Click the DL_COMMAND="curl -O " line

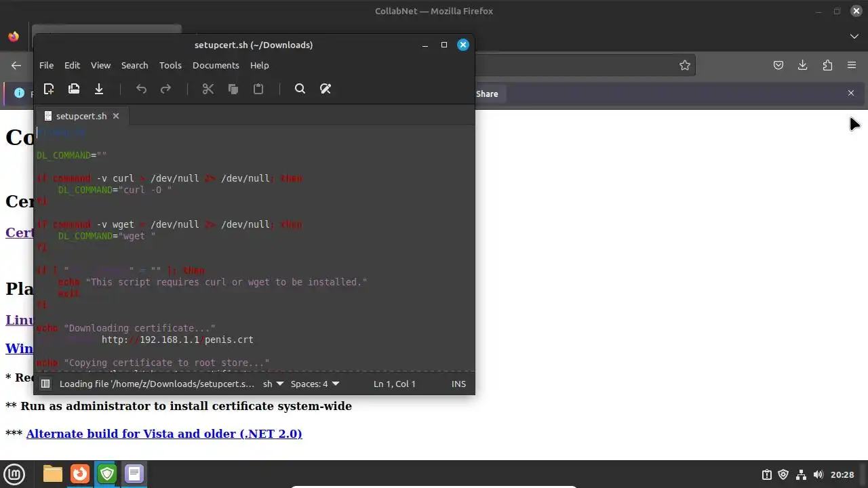[115, 190]
